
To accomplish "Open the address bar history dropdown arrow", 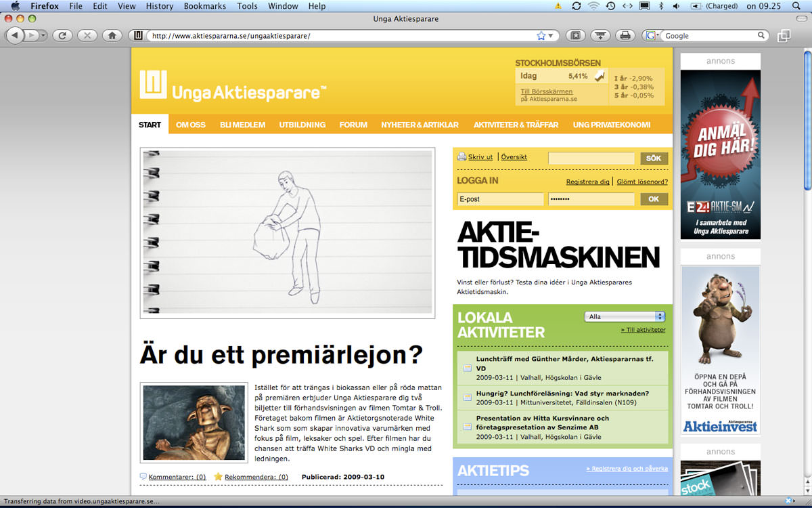I will [x=551, y=36].
